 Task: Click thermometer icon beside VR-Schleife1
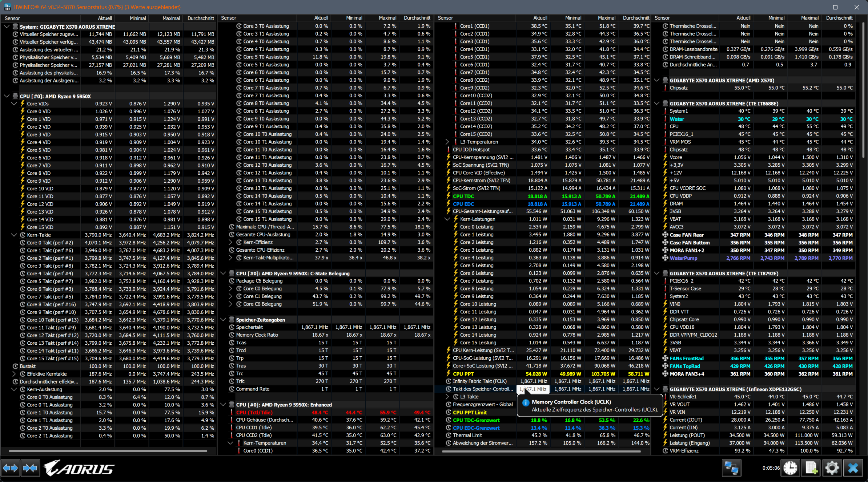[x=665, y=397]
